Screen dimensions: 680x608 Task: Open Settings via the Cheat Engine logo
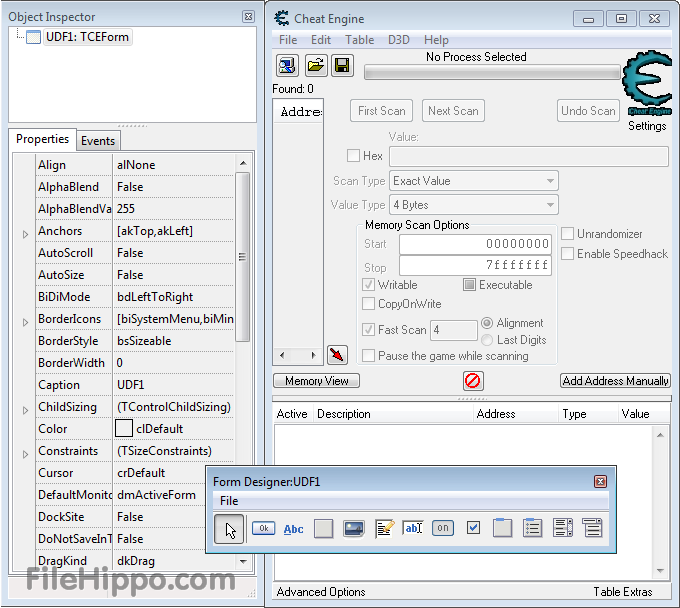(x=647, y=83)
